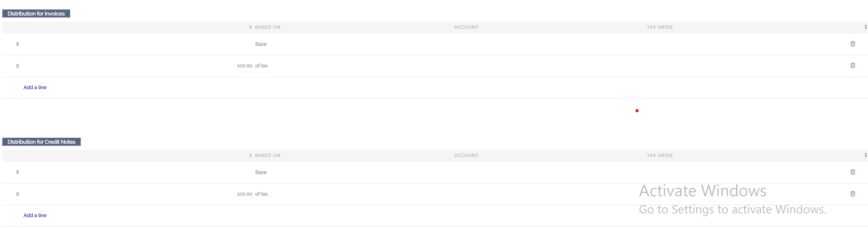Open Based On 'of tax' cell in credit notes
Screen dimensions: 868x230
click(261, 194)
